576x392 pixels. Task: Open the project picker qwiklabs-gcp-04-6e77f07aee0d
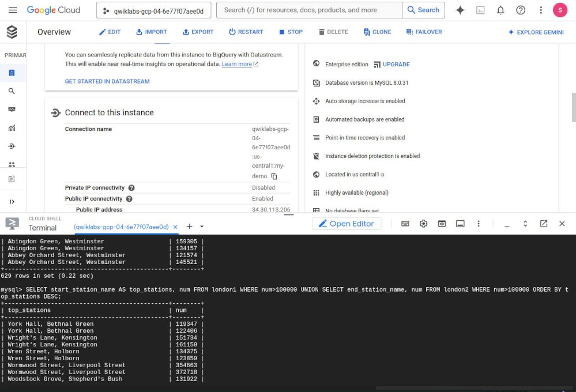click(153, 10)
